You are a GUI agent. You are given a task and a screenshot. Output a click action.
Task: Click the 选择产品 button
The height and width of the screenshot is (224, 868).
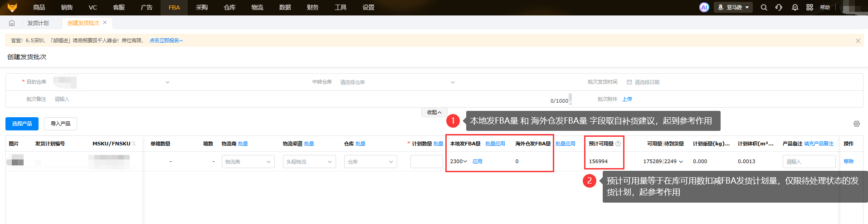(x=22, y=124)
